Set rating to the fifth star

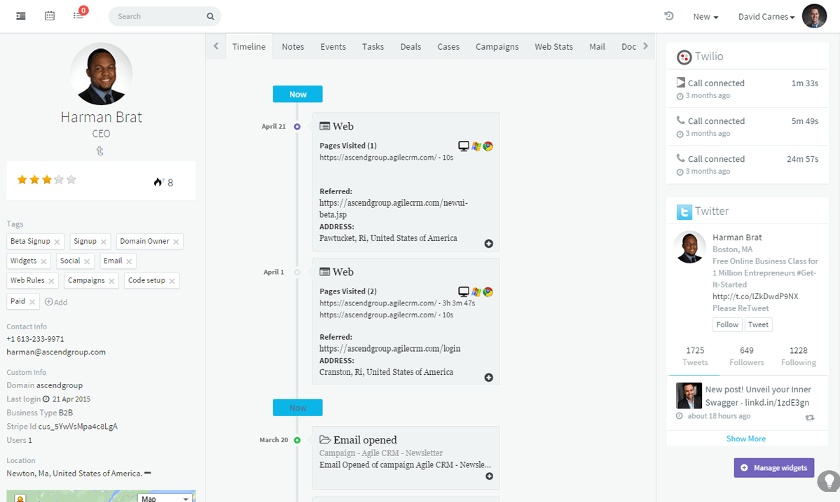click(71, 179)
